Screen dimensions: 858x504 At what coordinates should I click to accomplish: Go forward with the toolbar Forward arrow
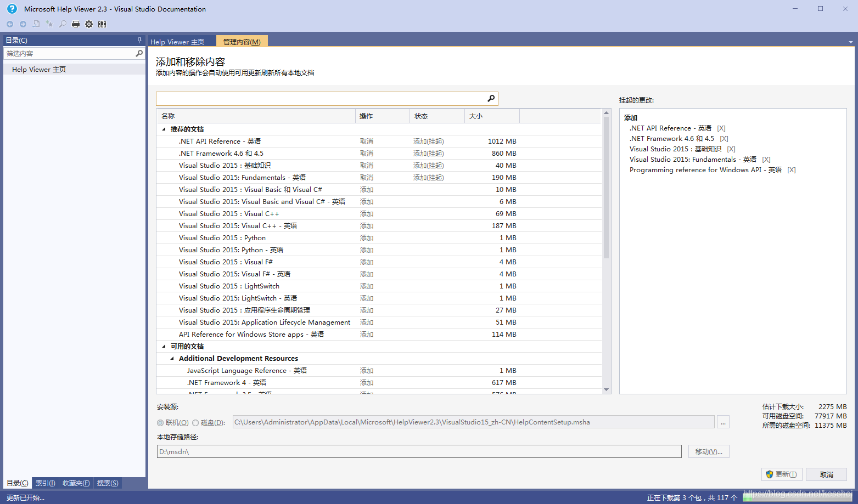[23, 24]
